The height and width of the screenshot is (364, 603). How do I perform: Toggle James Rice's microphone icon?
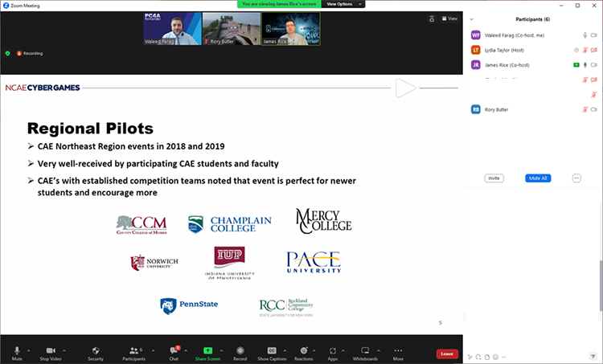coord(585,65)
